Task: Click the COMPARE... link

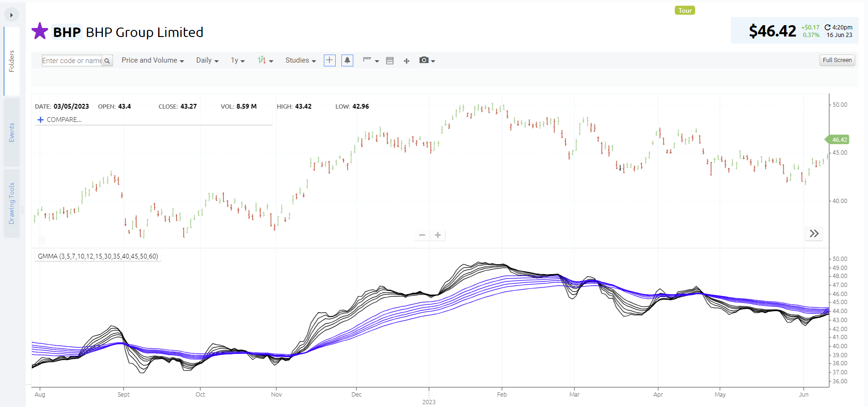Action: [x=64, y=120]
